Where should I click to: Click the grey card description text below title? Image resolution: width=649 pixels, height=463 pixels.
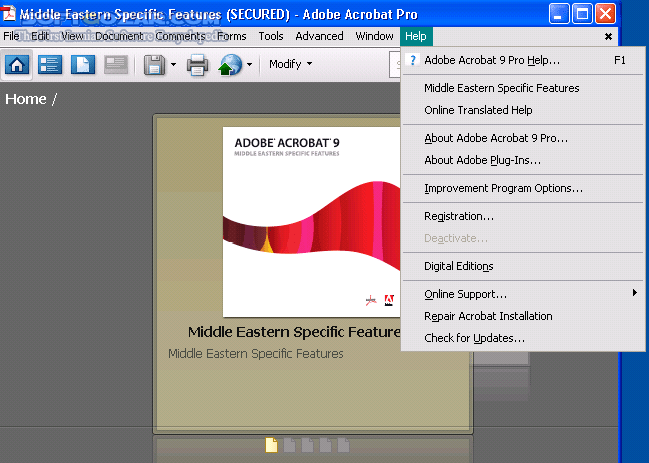[256, 354]
